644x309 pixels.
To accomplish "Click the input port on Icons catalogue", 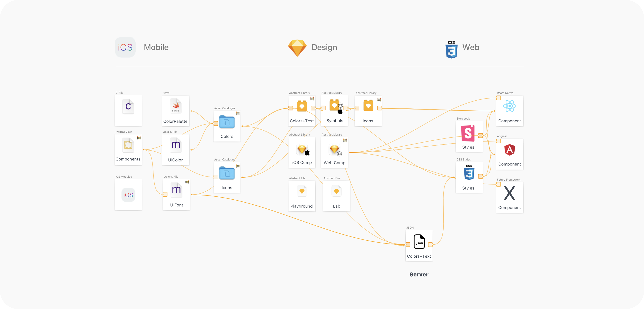I will click(x=216, y=177).
